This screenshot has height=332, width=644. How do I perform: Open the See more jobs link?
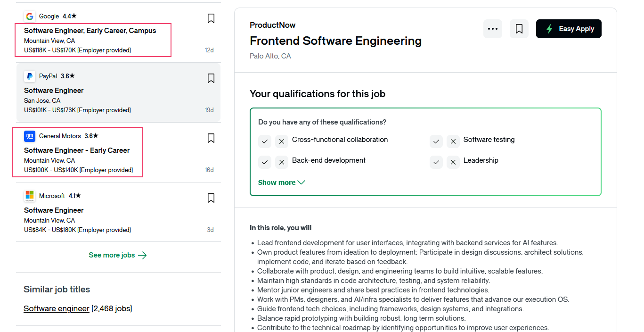[118, 255]
